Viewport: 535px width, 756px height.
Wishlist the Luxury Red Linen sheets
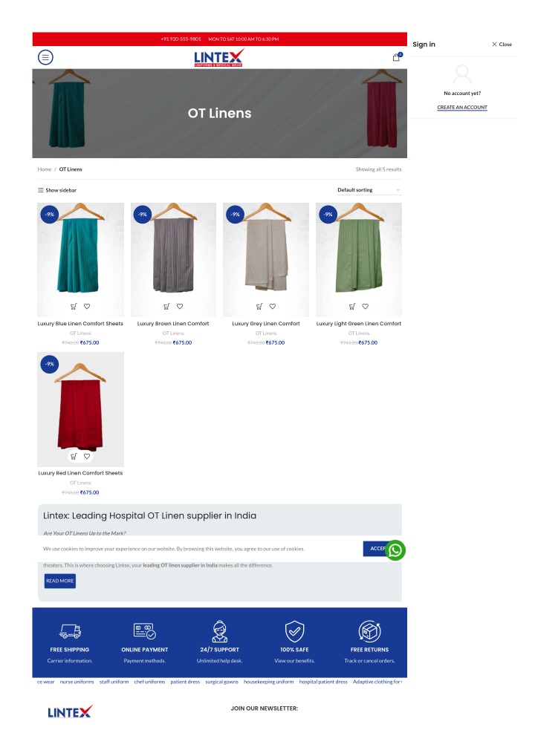pyautogui.click(x=87, y=456)
